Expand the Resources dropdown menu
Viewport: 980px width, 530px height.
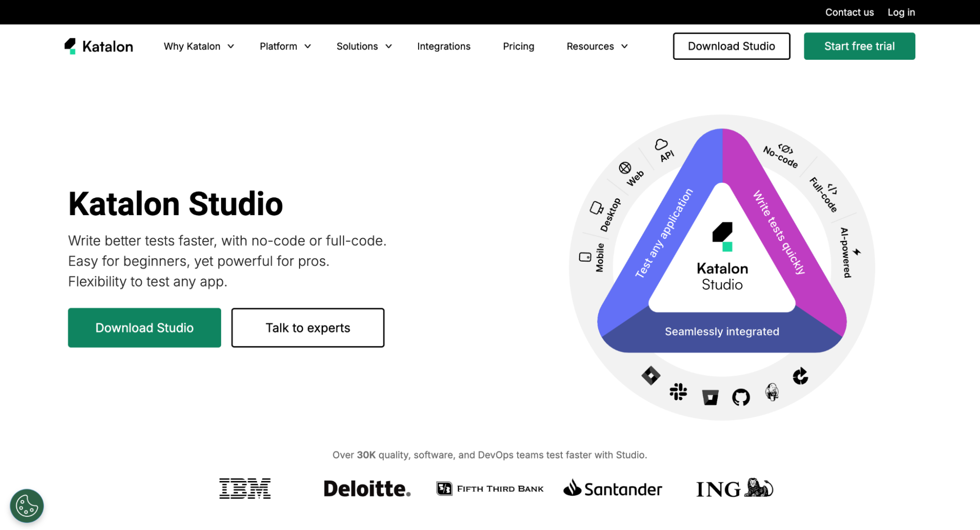click(597, 46)
